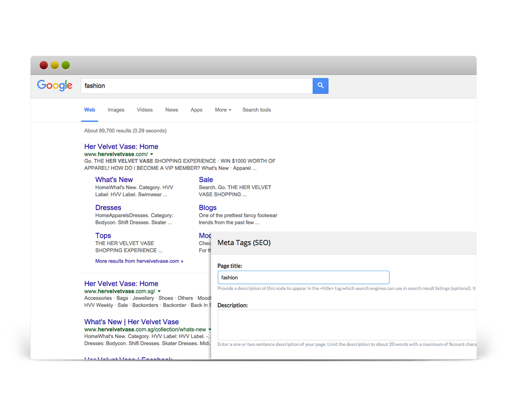Click the www.hervelvetvase.com.sg/collection/whats-new URL text
The image size is (505, 420).
(145, 330)
